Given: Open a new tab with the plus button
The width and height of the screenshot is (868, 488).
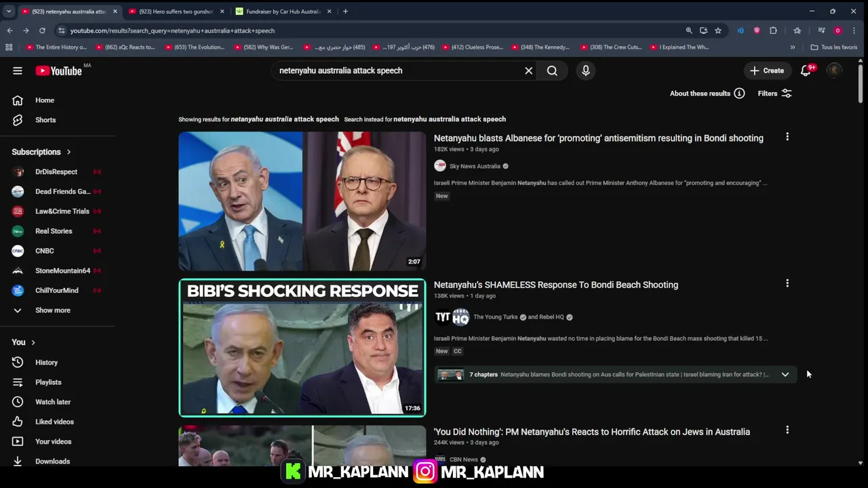Looking at the screenshot, I should (x=345, y=12).
